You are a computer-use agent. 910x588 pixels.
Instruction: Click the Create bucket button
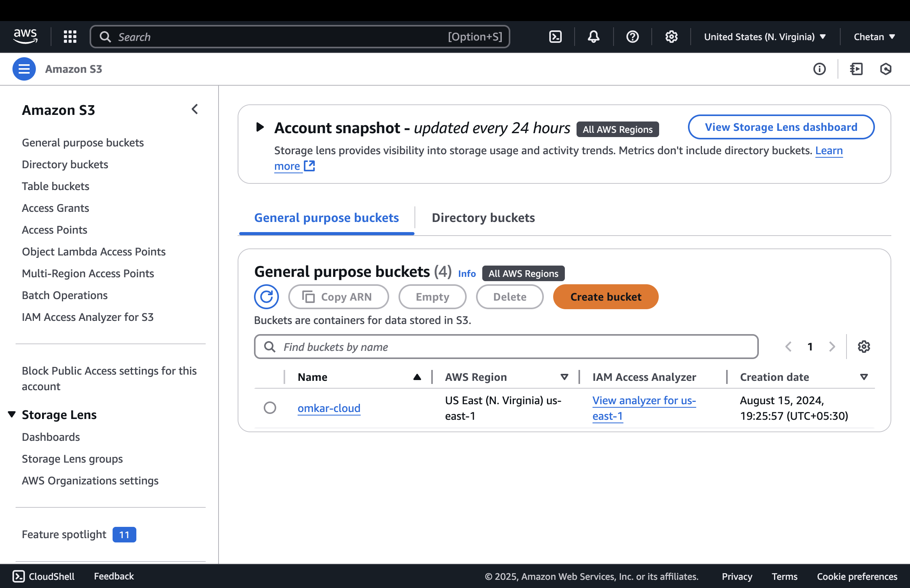tap(605, 297)
